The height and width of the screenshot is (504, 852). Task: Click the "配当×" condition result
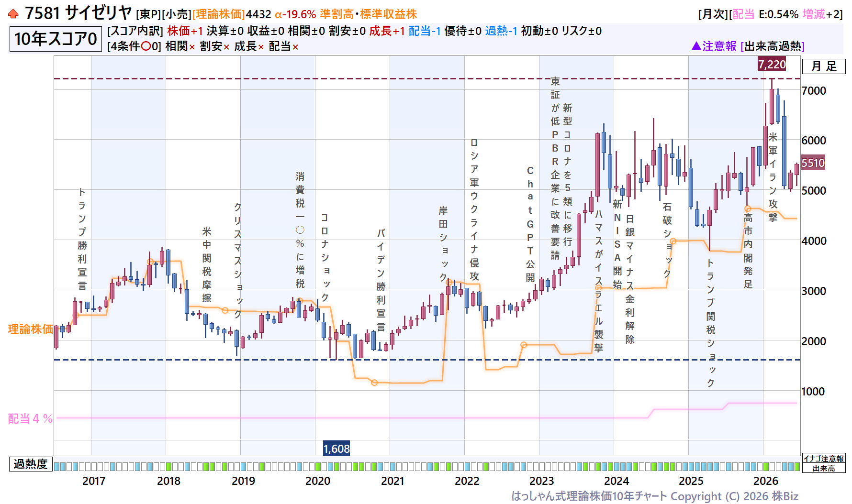[284, 46]
